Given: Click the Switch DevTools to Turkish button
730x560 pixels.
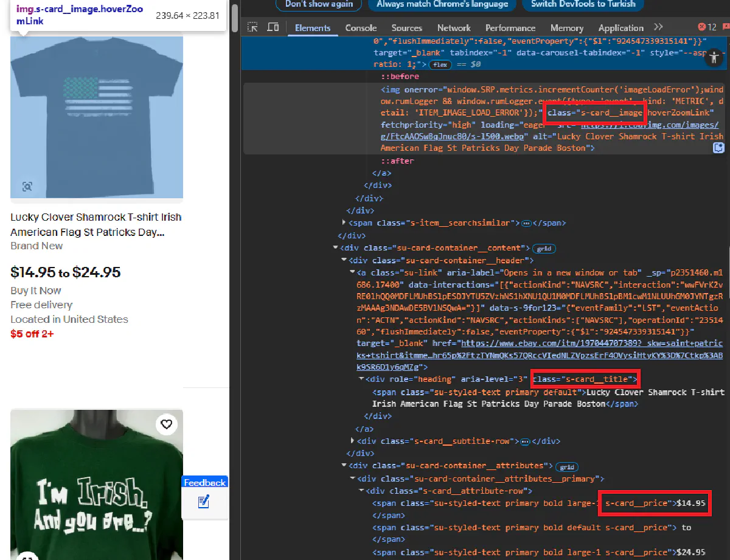Looking at the screenshot, I should [583, 4].
